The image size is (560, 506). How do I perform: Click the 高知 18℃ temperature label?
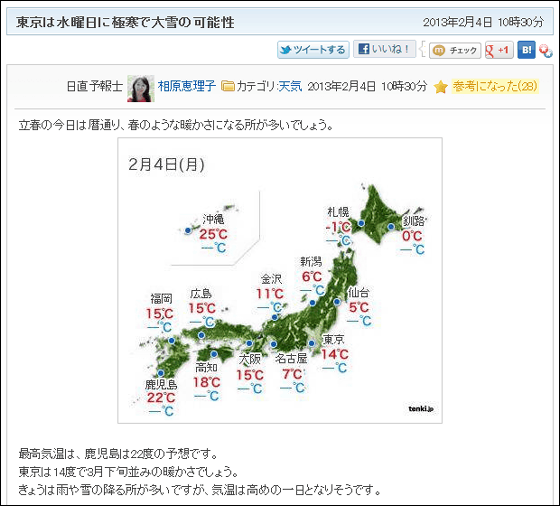pyautogui.click(x=207, y=382)
